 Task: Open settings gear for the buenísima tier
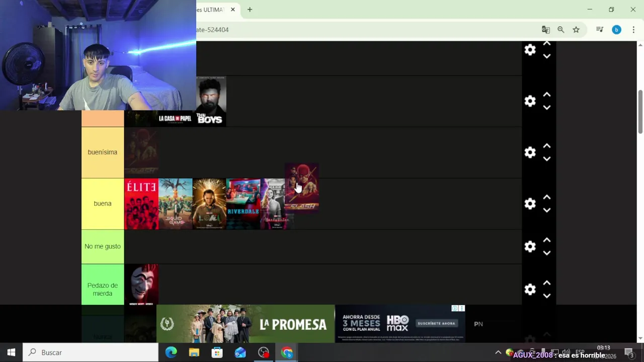point(530,152)
